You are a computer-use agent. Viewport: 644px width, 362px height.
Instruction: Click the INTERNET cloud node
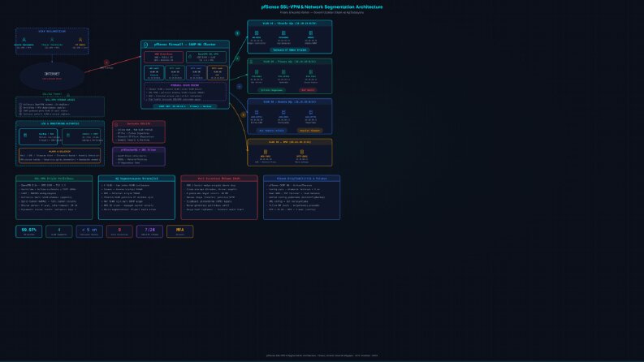tap(52, 76)
